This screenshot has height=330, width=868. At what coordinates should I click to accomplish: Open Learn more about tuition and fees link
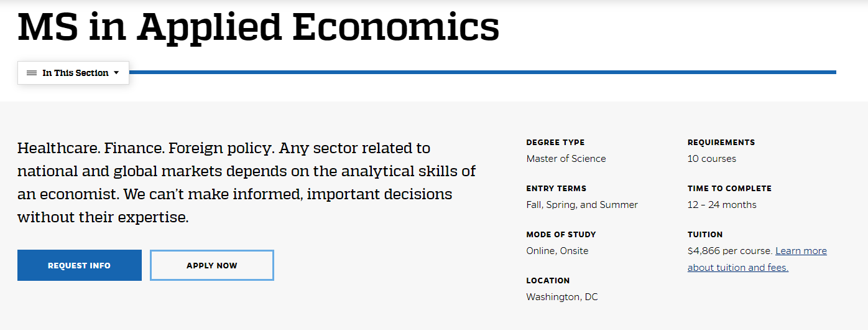[x=757, y=259]
